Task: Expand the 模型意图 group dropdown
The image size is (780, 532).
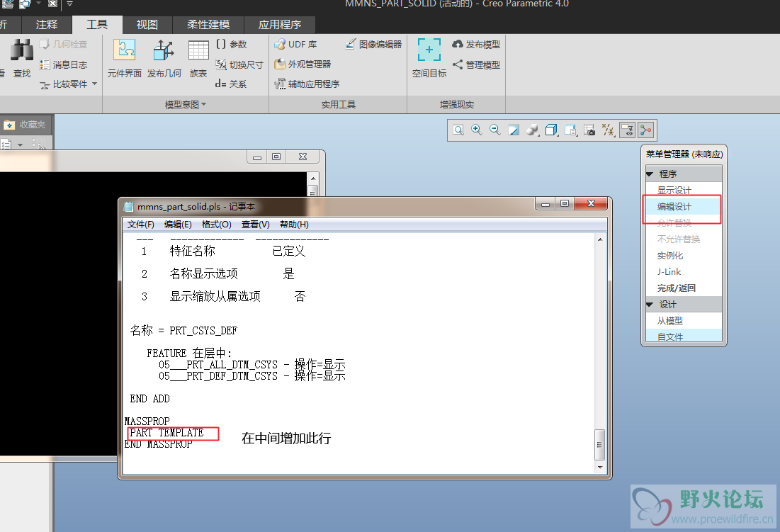Action: (x=186, y=104)
